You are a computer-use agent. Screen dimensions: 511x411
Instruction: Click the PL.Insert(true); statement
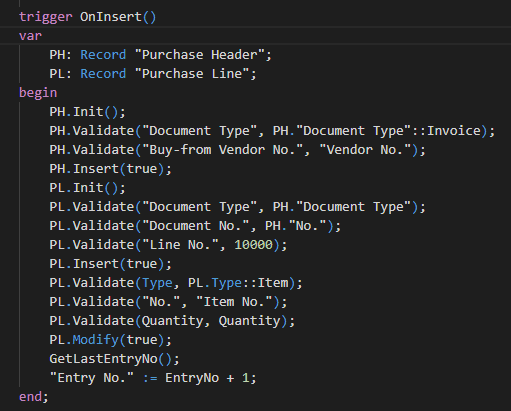110,264
